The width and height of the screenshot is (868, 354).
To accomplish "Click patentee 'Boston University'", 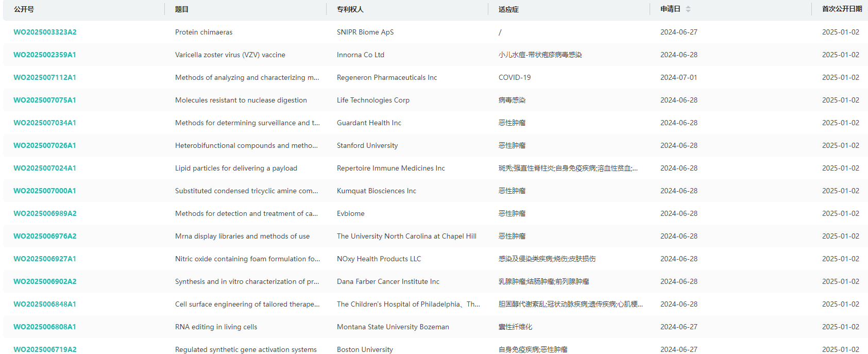I will coord(365,349).
